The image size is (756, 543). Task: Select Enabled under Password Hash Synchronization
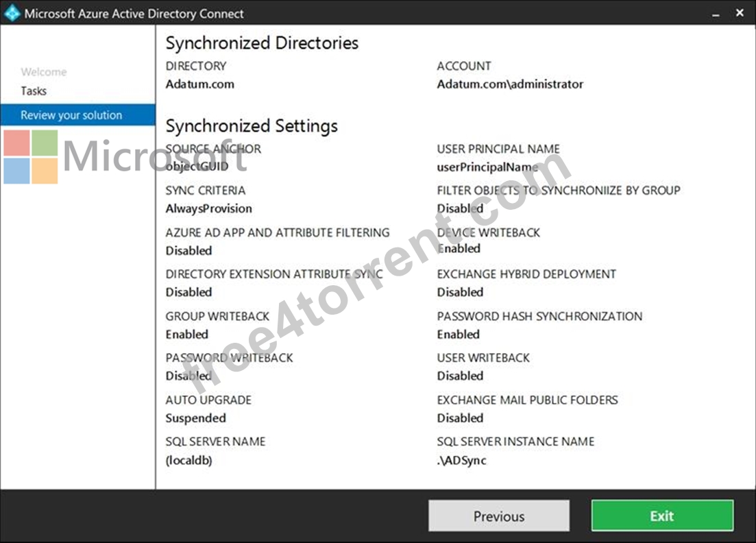[x=459, y=335]
